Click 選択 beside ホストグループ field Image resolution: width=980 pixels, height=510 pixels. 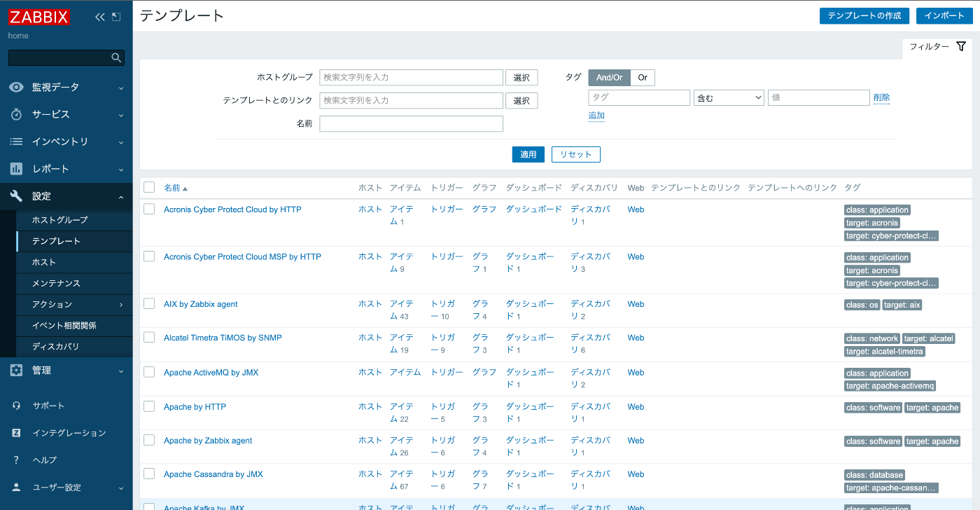[521, 78]
